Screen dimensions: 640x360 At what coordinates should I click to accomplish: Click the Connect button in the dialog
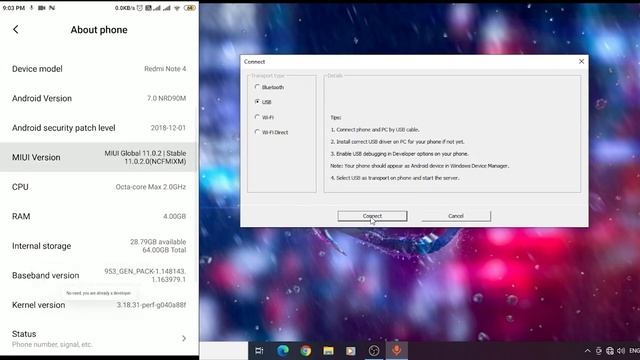(x=372, y=216)
